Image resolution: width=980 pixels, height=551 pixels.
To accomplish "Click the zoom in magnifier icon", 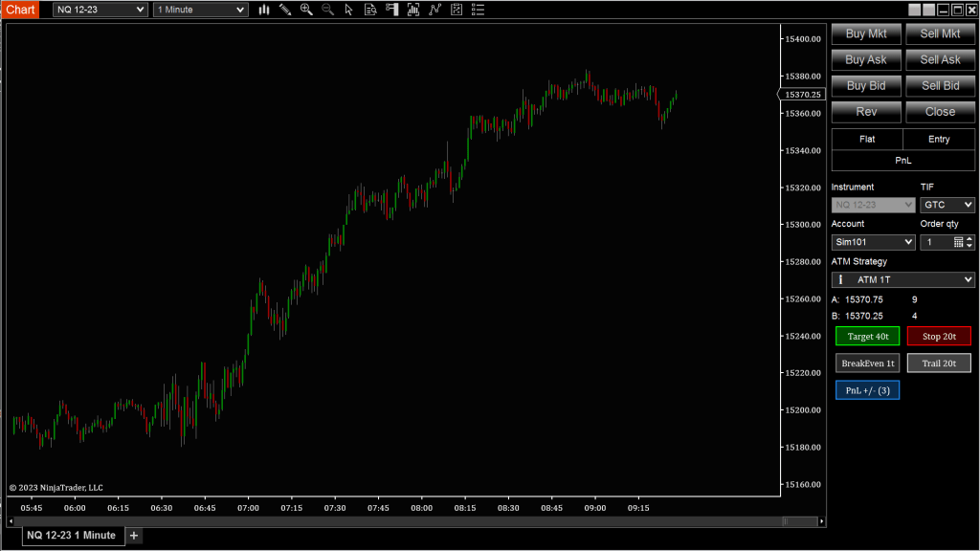I will tap(306, 10).
